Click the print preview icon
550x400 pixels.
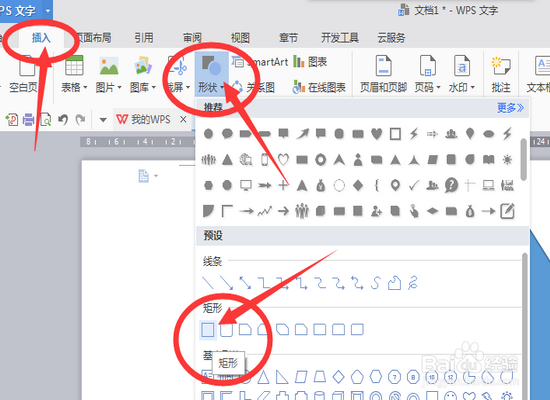point(46,120)
